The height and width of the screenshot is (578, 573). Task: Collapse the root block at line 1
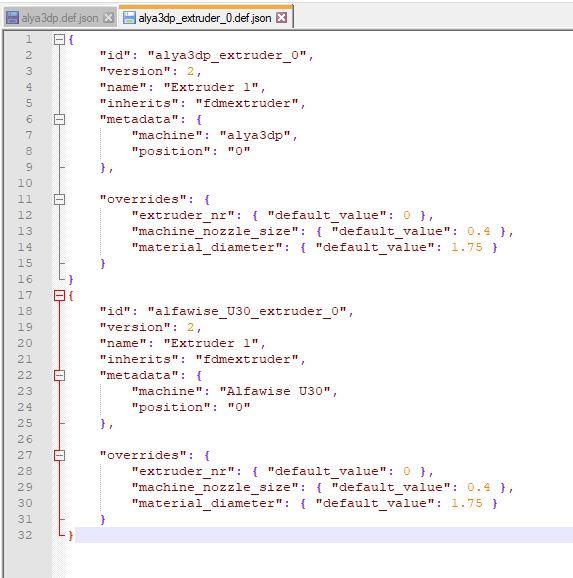(x=59, y=39)
